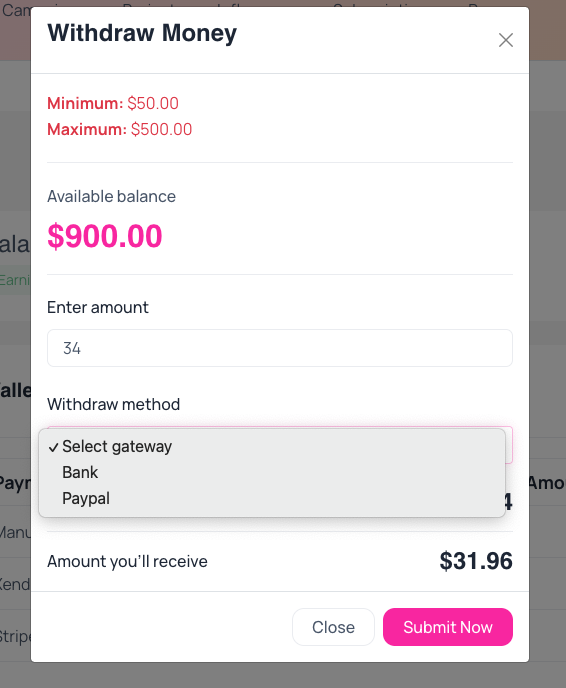Click the dimmed Stripe row behind the dialog
This screenshot has width=566, height=688.
15,636
